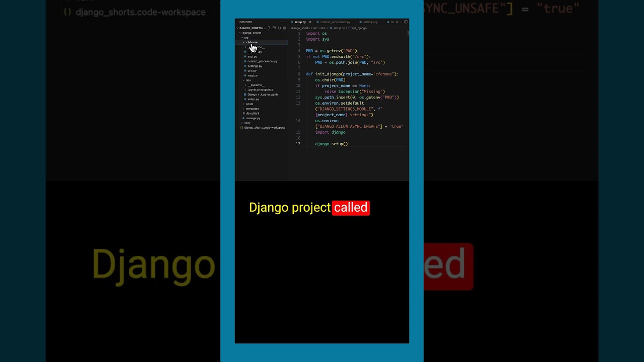This screenshot has width=644, height=362.
Task: Click the setup.py breadcrumb segment
Action: (337, 28)
